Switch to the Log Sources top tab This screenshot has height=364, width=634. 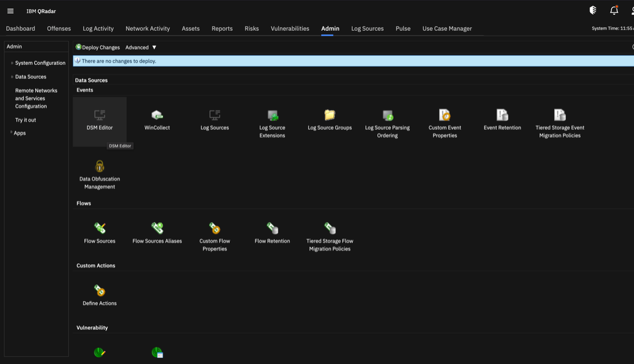click(x=367, y=28)
